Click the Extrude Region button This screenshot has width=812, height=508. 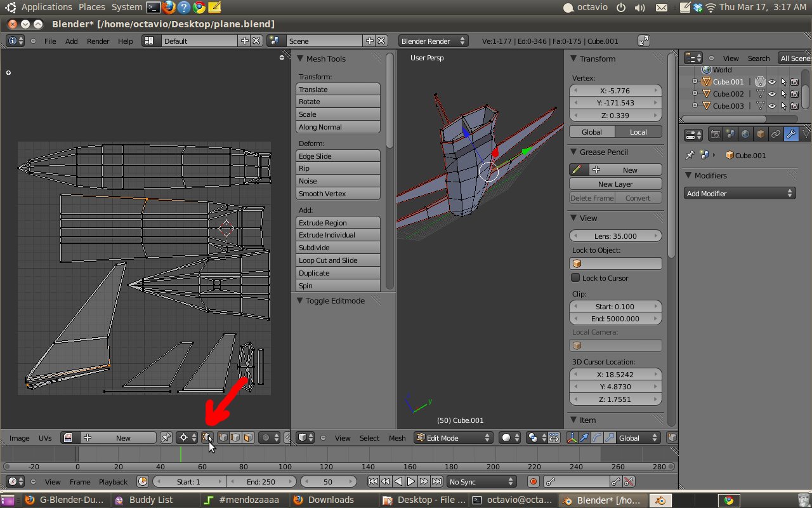pyautogui.click(x=337, y=223)
